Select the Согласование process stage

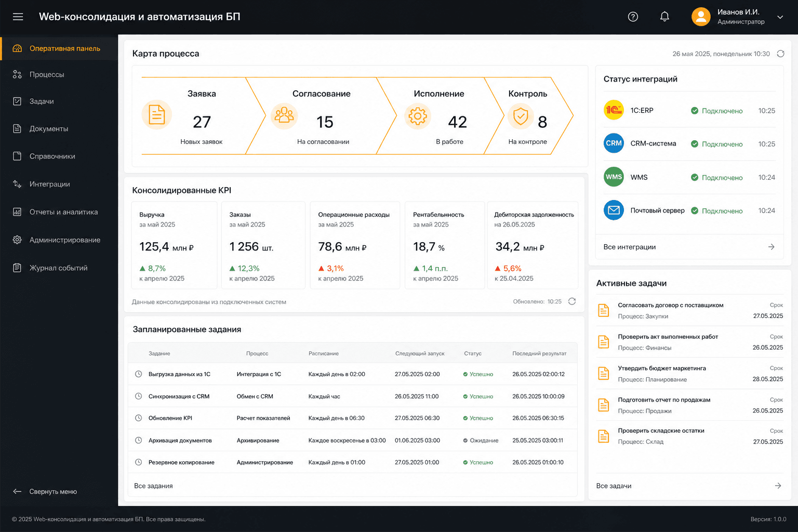click(321, 116)
